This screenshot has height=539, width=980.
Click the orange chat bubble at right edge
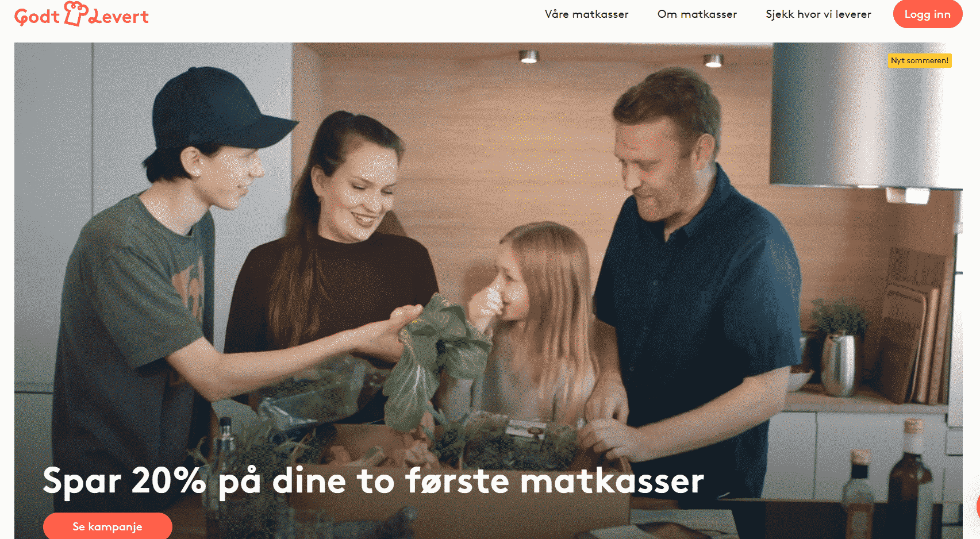point(977,506)
